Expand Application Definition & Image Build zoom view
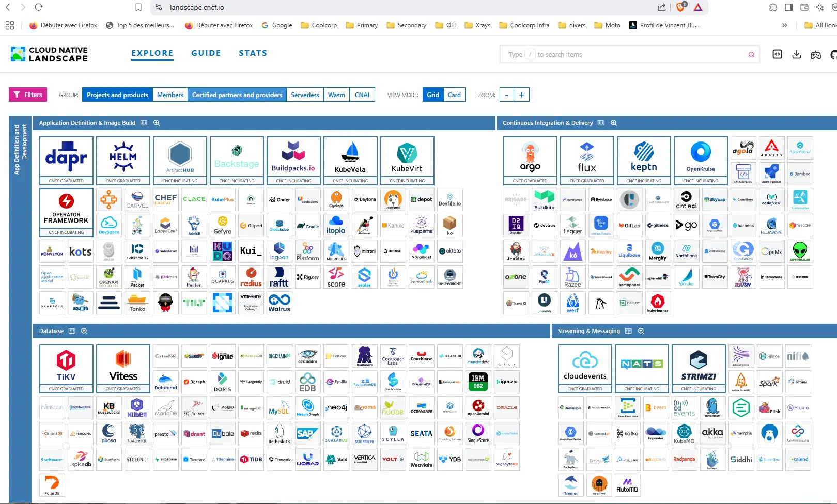Image resolution: width=837 pixels, height=504 pixels. pos(157,123)
